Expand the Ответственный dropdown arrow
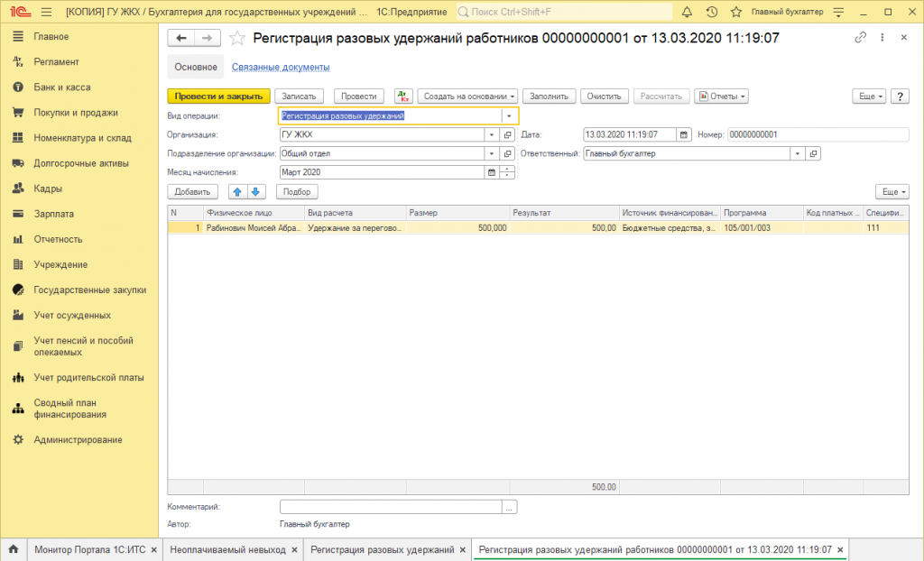924x561 pixels. click(x=797, y=153)
